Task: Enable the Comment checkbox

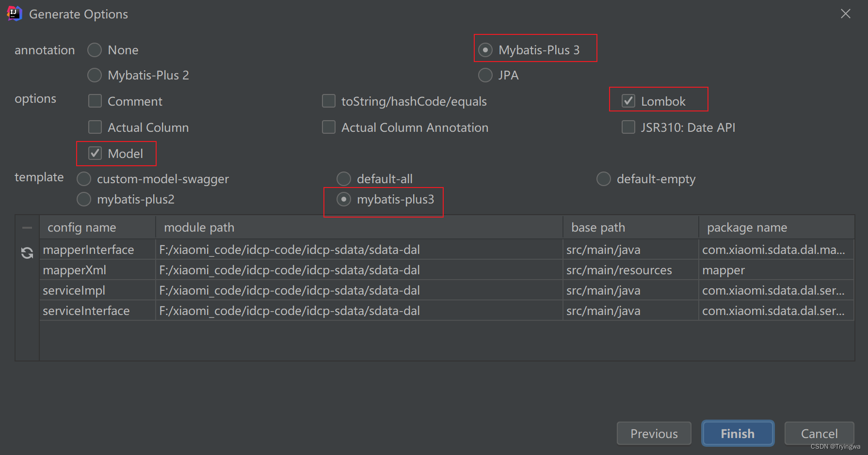Action: pos(95,101)
